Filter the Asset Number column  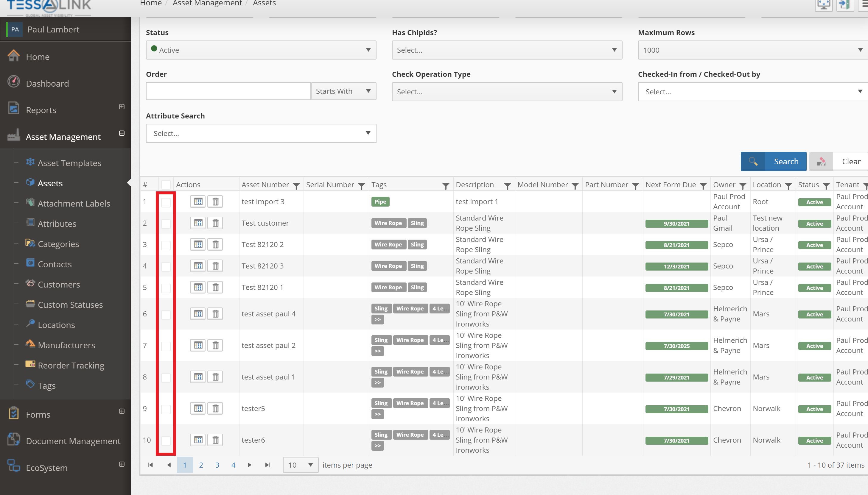pyautogui.click(x=296, y=186)
